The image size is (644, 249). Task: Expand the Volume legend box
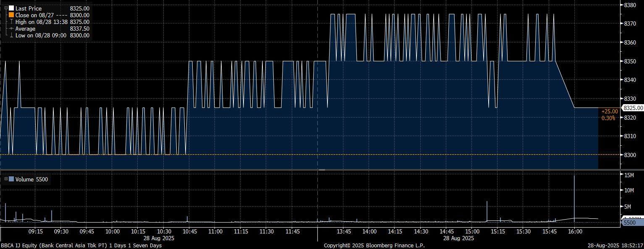pyautogui.click(x=5, y=179)
